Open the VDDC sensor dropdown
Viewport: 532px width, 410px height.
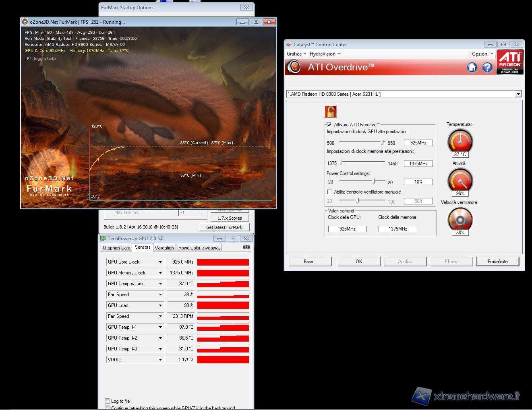click(160, 360)
